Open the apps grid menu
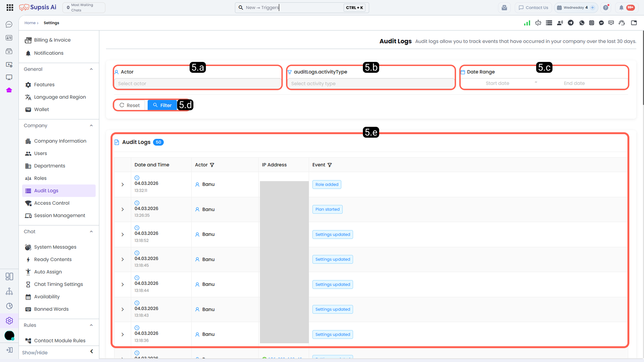Screen dimensions: 644x362 coord(10,7)
